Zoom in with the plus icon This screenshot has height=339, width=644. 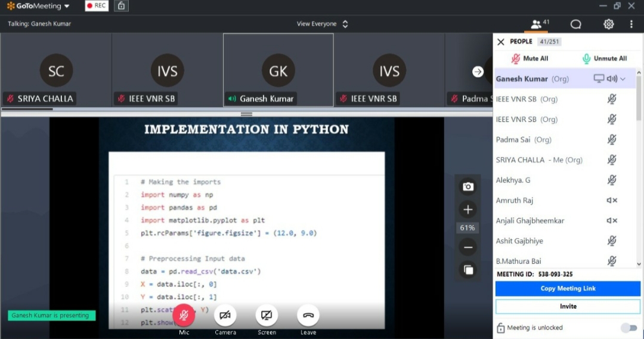point(468,209)
